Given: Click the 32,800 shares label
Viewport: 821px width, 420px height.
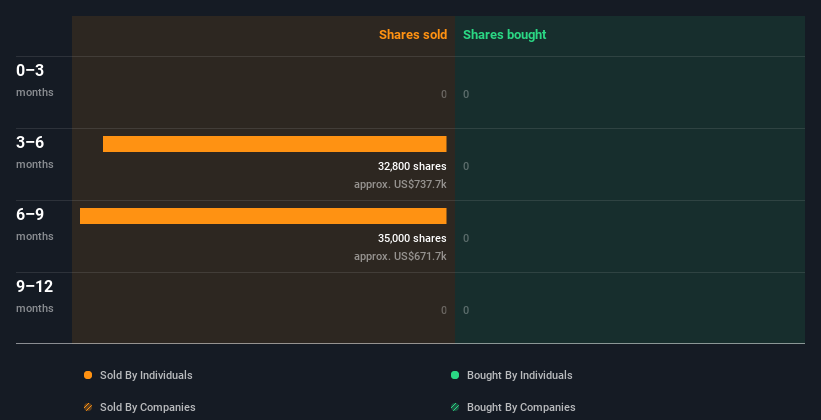Looking at the screenshot, I should pyautogui.click(x=412, y=166).
